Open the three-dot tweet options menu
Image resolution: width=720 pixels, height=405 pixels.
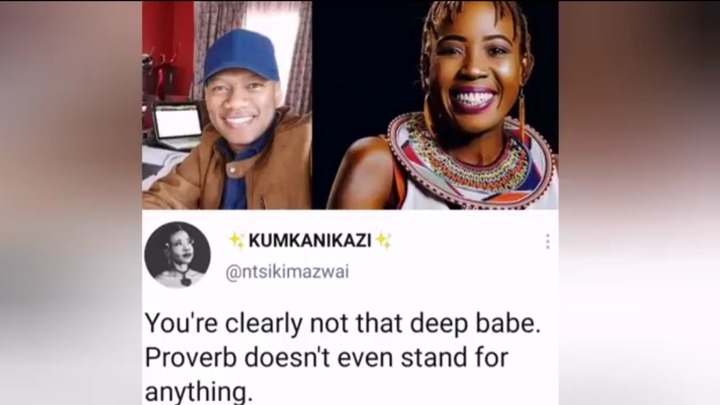click(x=547, y=241)
